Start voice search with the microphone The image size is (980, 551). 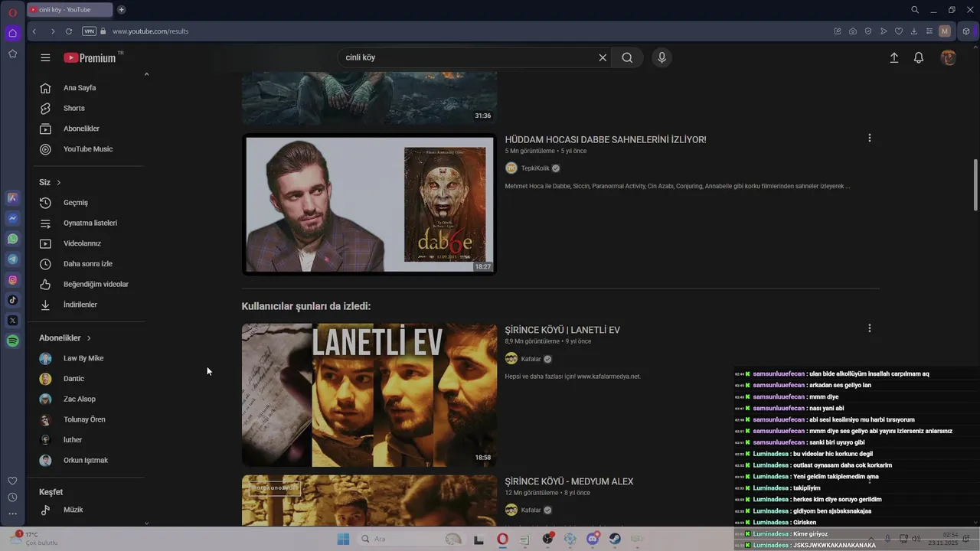click(x=662, y=57)
